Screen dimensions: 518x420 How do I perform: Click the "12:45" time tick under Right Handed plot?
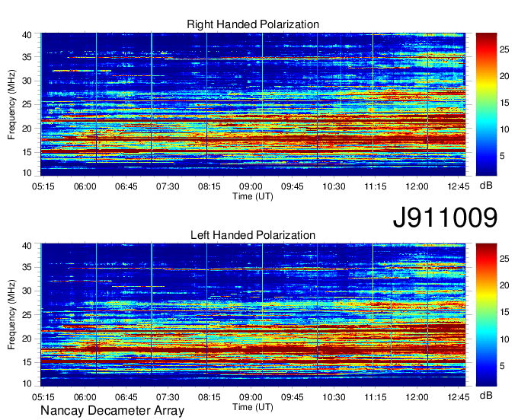[x=459, y=186]
